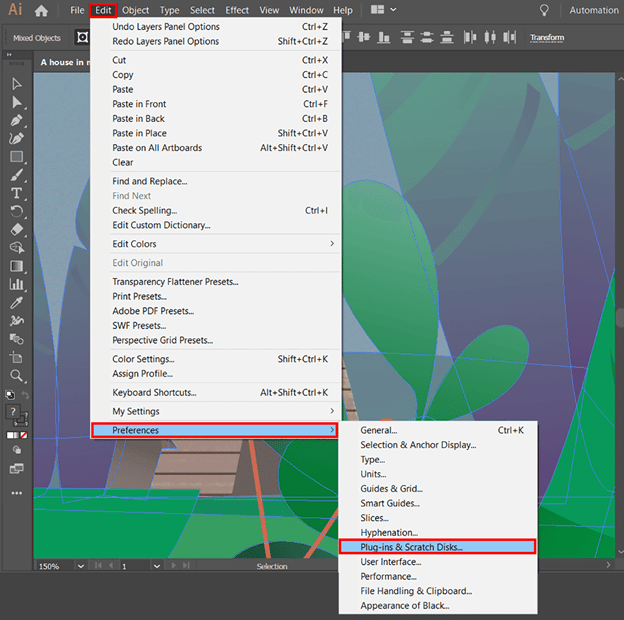Open the lightbulb Discover icon

[x=544, y=10]
